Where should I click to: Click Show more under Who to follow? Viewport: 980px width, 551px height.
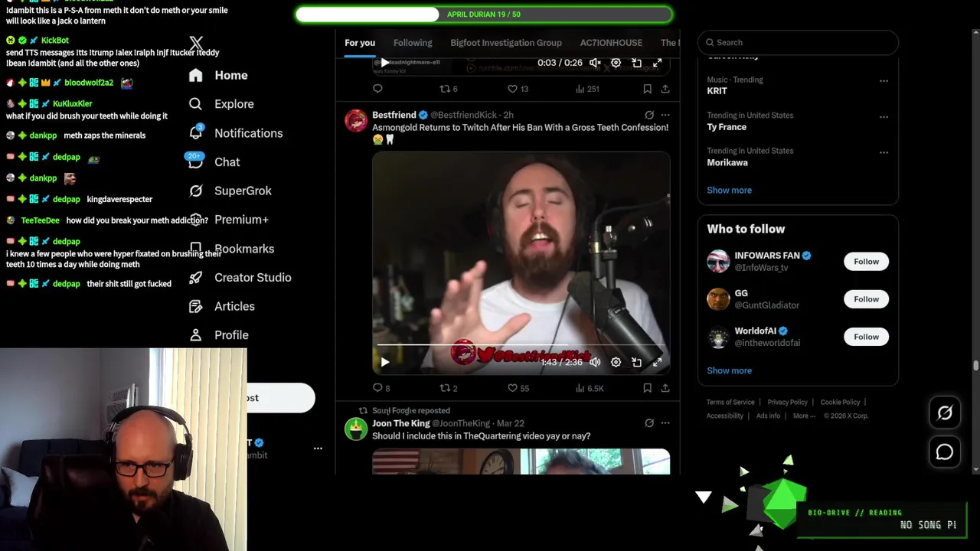(729, 370)
